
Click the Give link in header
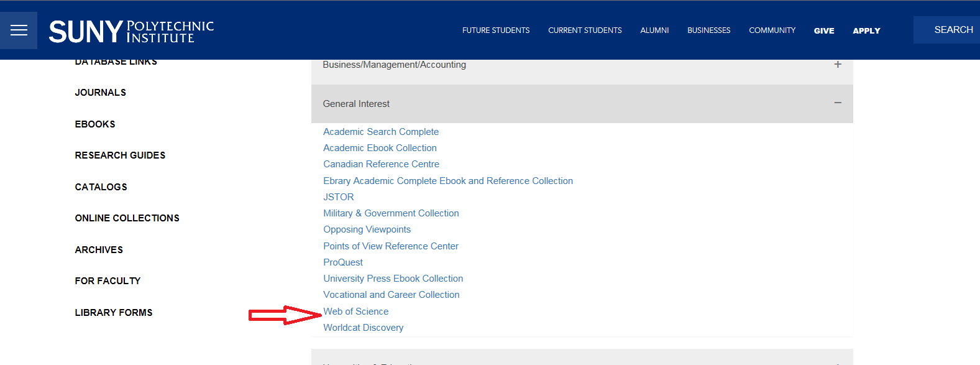824,30
